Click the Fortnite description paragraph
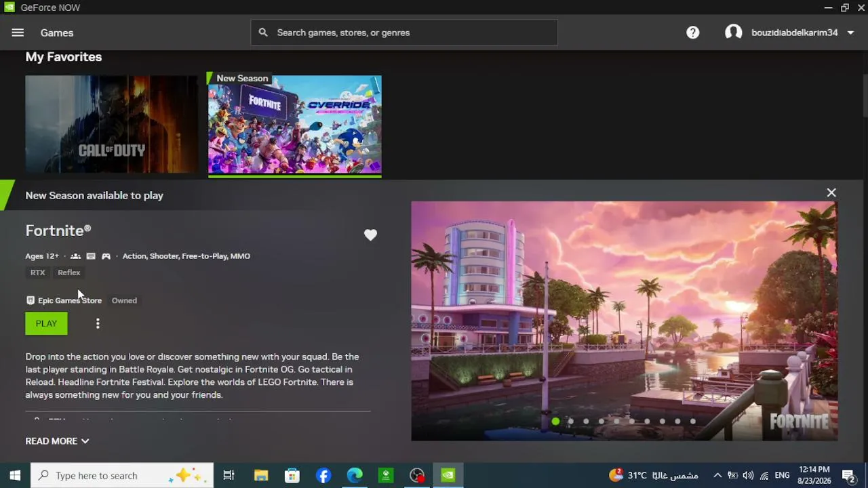This screenshot has height=488, width=868. 193,375
